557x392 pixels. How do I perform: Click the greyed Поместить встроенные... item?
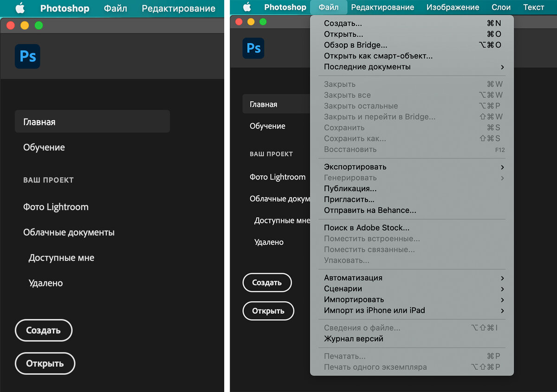coord(412,238)
